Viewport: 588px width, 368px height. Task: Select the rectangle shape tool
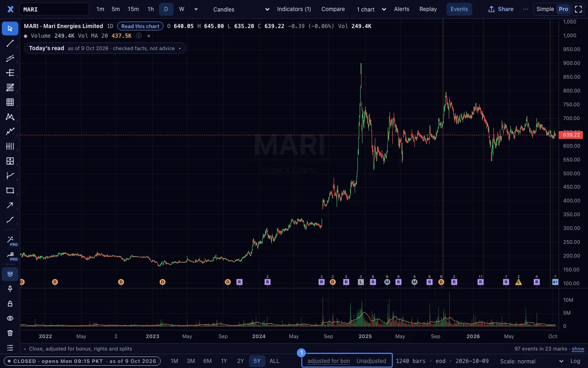[10, 190]
